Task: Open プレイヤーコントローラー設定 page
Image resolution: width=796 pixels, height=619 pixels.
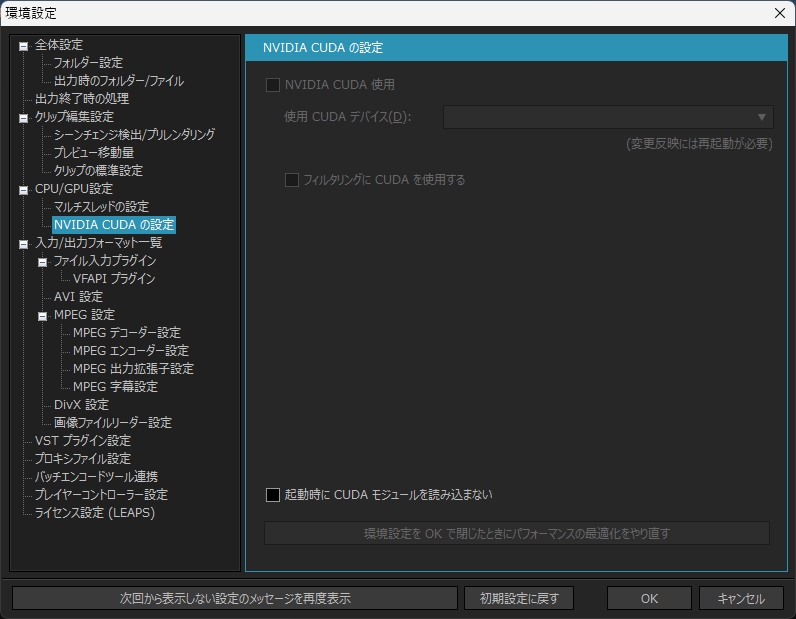Action: coord(101,495)
